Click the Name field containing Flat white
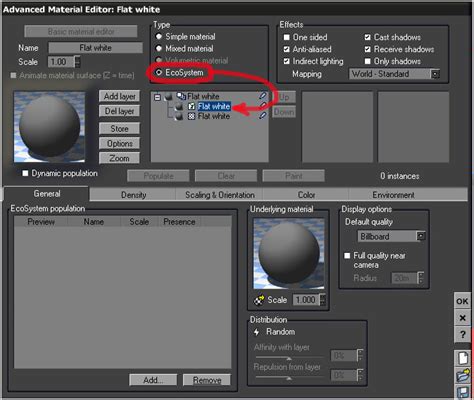The height and width of the screenshot is (400, 474). pos(96,48)
